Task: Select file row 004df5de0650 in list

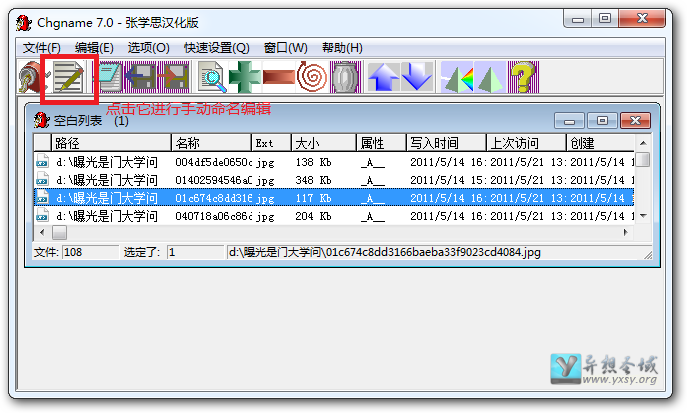Action: tap(210, 161)
